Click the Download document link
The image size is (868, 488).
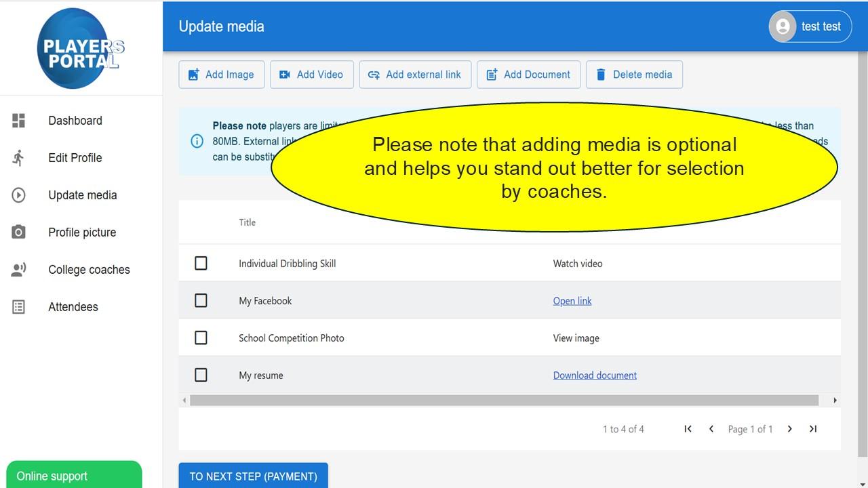pos(595,375)
